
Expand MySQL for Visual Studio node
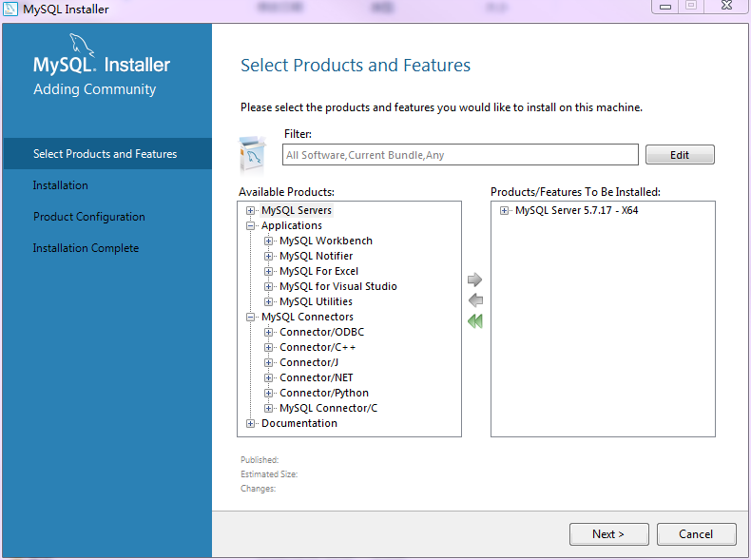(x=268, y=286)
